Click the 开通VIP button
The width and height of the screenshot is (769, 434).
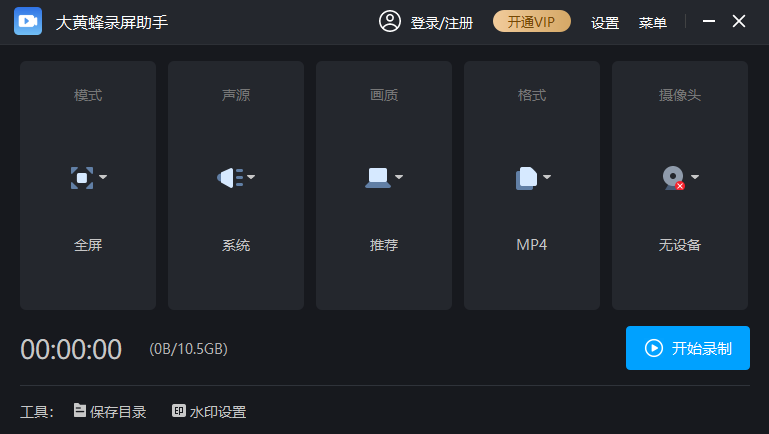531,22
